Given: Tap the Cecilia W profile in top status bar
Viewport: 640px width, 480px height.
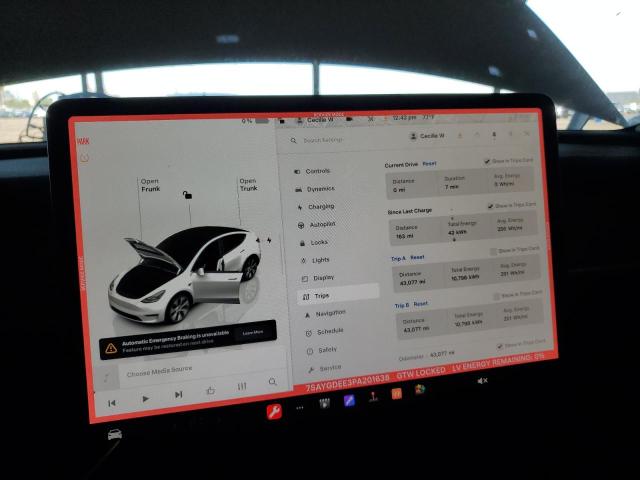Looking at the screenshot, I should (316, 120).
